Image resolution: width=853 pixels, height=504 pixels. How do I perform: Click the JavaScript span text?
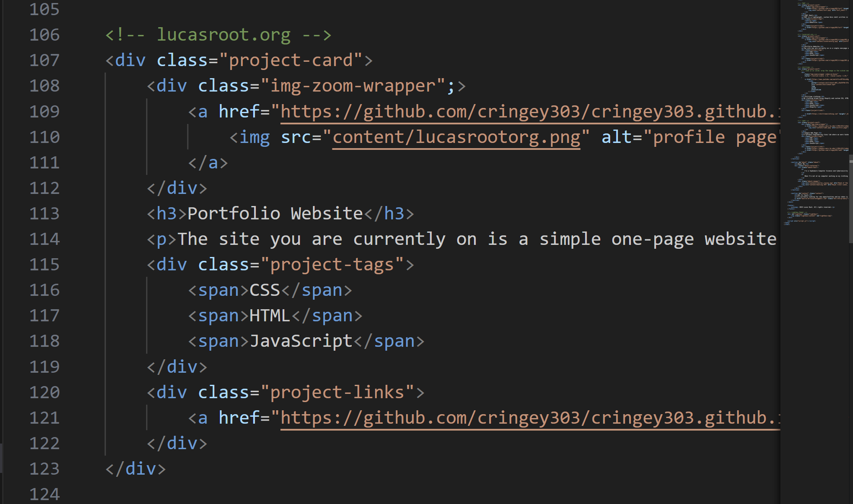301,341
